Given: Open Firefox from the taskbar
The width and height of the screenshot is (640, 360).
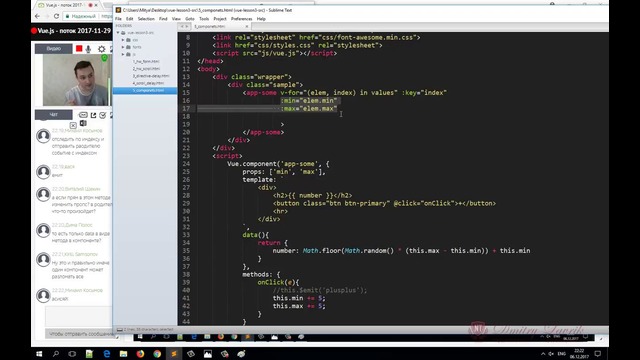Looking at the screenshot, I should (140, 354).
